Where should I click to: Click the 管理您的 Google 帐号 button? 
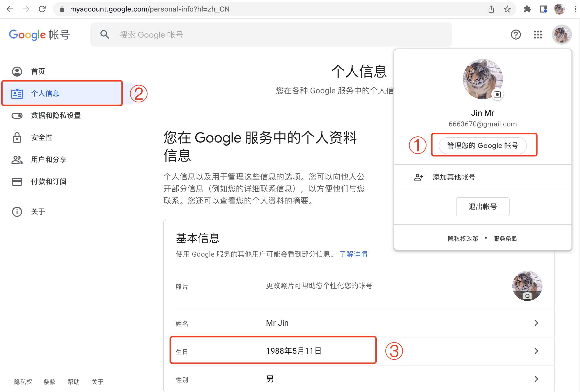click(x=482, y=145)
